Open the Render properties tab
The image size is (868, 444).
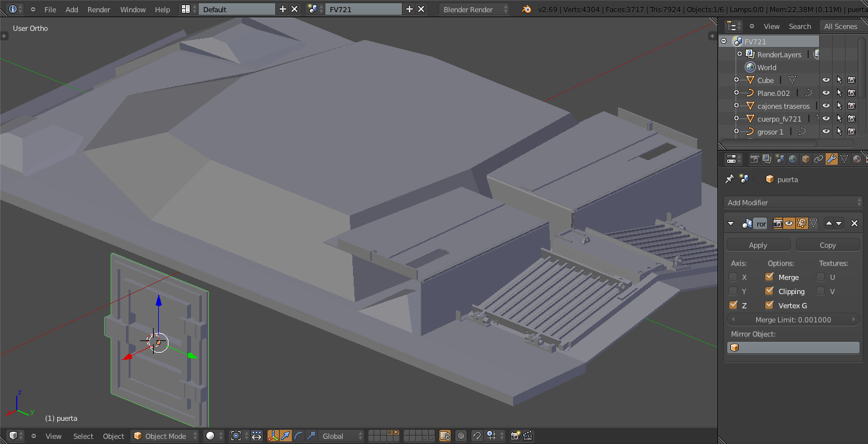755,159
